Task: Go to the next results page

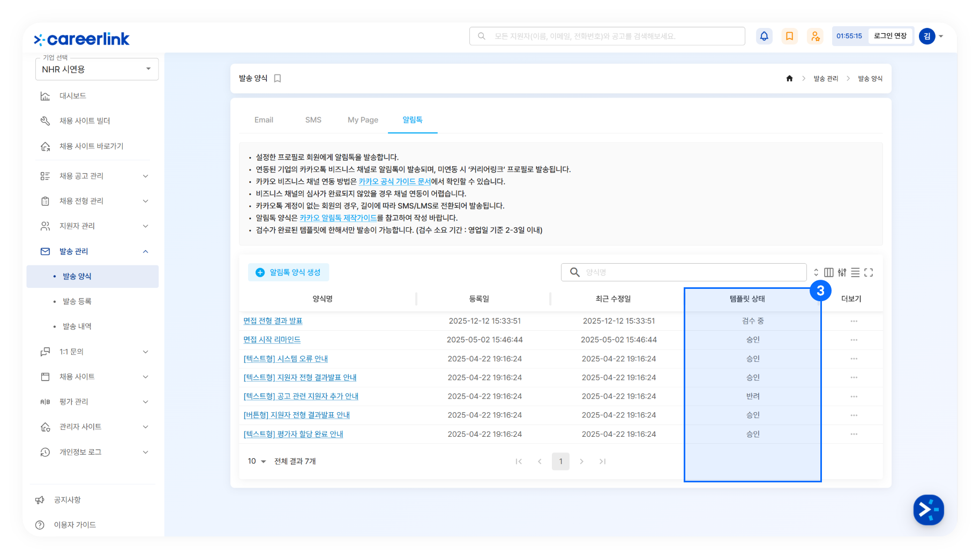Action: tap(581, 461)
